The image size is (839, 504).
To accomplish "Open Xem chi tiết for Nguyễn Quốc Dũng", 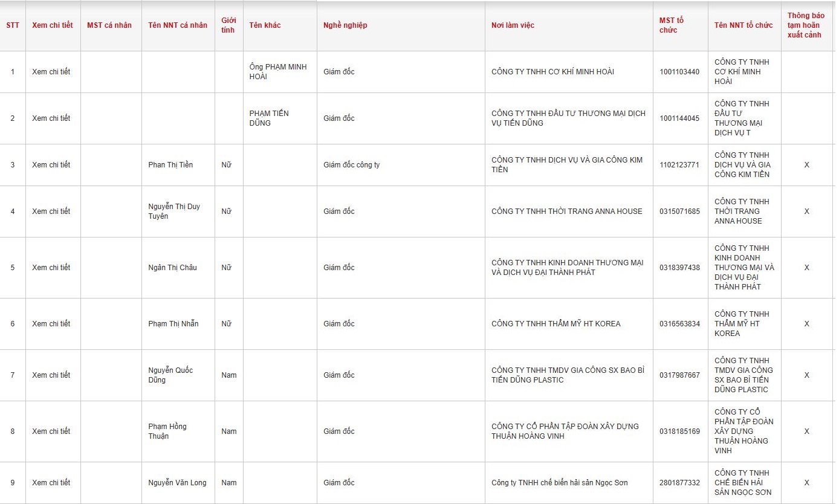I will [51, 375].
